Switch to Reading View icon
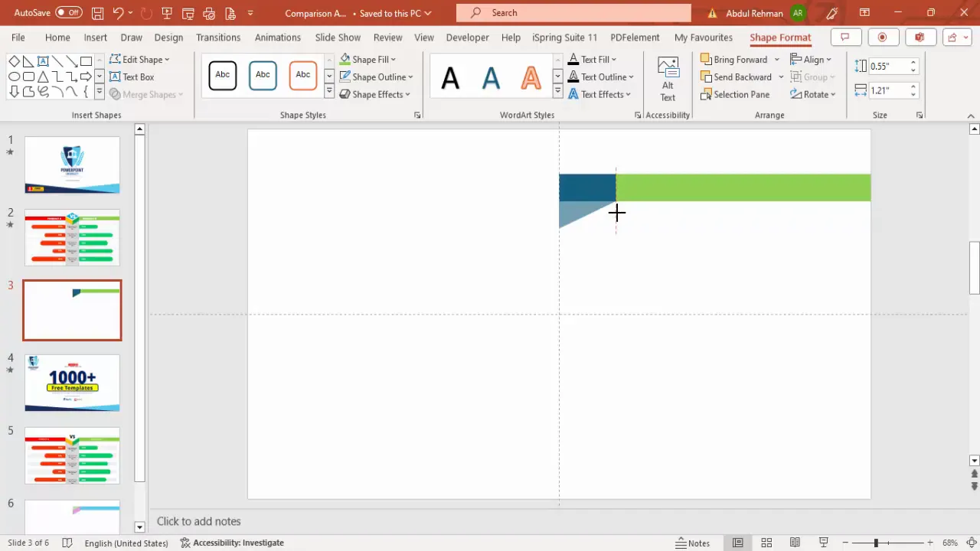Viewport: 980px width, 551px height. [x=795, y=543]
